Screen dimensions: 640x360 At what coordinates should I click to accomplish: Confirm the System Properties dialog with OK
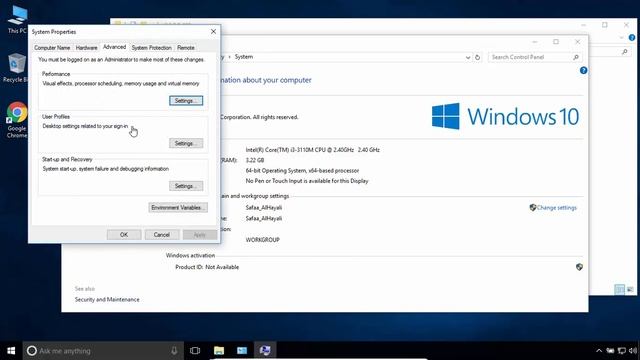tap(124, 235)
